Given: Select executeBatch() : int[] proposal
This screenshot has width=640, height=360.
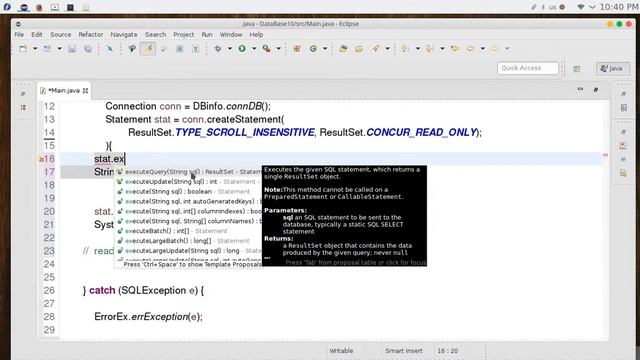Looking at the screenshot, I should (189, 231).
